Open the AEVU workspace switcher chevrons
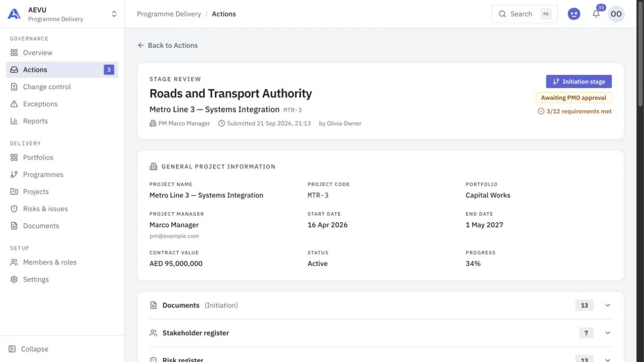The width and height of the screenshot is (644, 362). (114, 14)
